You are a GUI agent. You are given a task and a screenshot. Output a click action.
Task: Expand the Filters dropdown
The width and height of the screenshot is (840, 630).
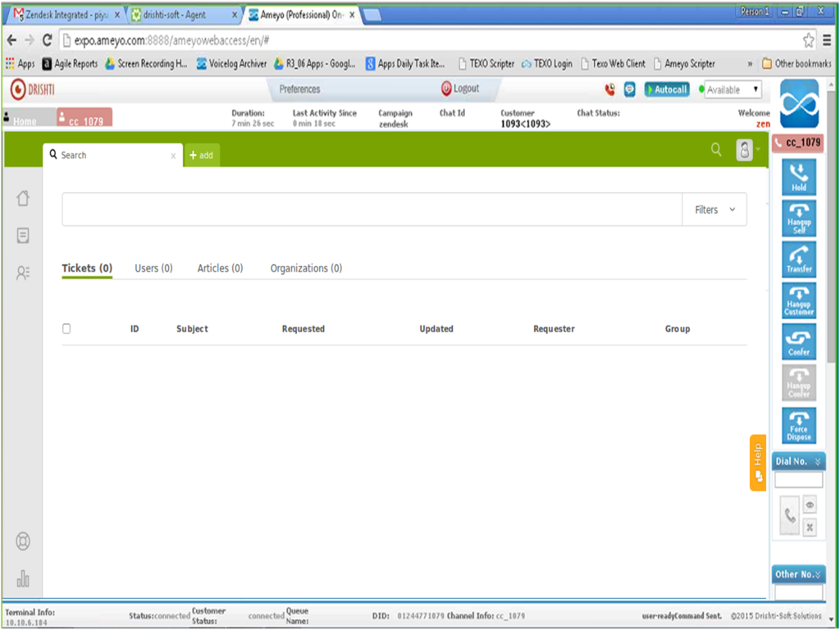tap(714, 210)
